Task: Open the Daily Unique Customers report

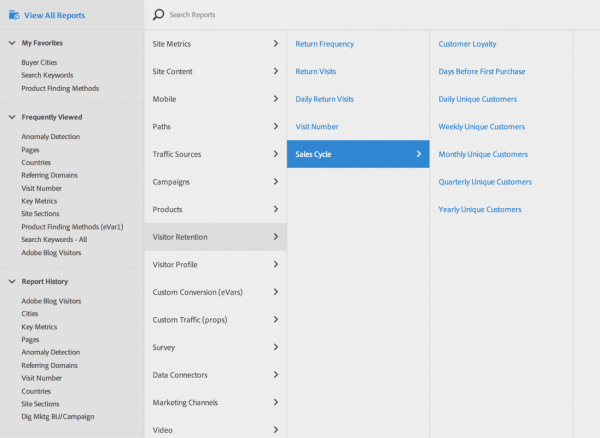Action: [x=478, y=99]
